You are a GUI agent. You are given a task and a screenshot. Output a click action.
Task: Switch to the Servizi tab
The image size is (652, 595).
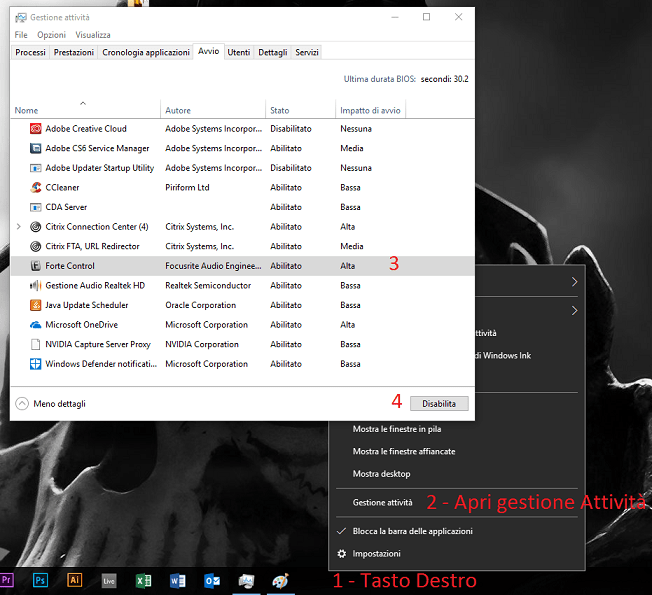click(307, 52)
